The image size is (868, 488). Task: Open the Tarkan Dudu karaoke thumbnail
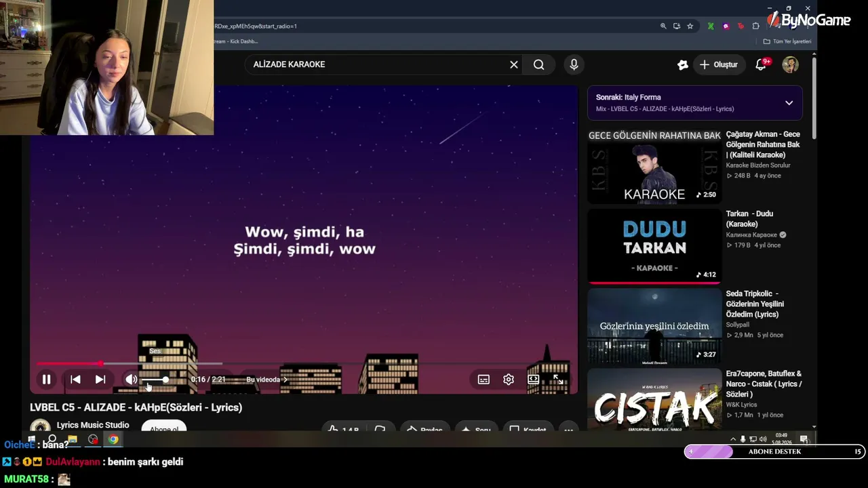pyautogui.click(x=654, y=246)
